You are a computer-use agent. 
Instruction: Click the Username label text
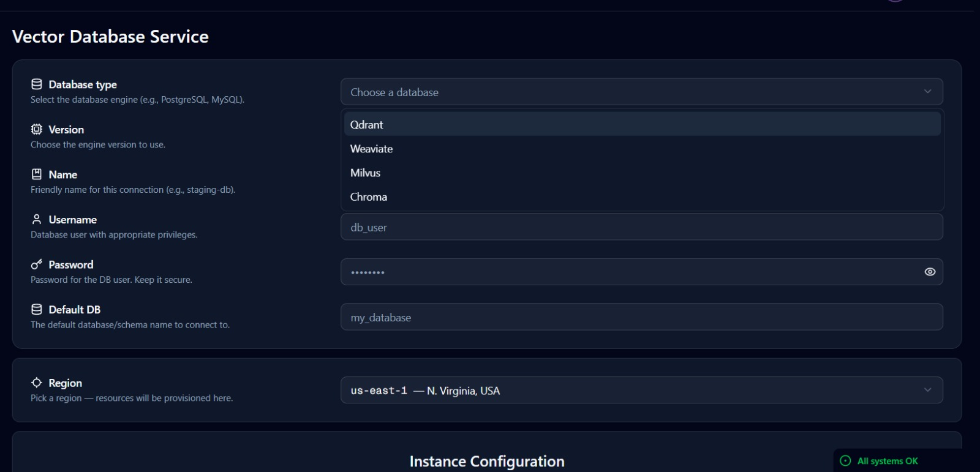(x=73, y=220)
